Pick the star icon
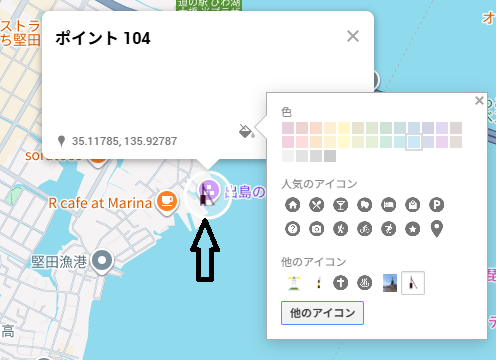This screenshot has height=360, width=496. click(x=413, y=229)
